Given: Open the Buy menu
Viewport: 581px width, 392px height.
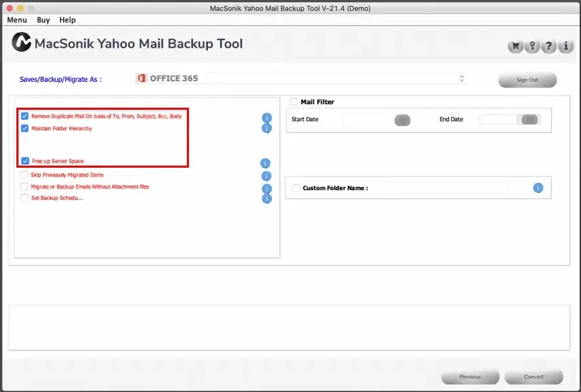Looking at the screenshot, I should pyautogui.click(x=44, y=20).
